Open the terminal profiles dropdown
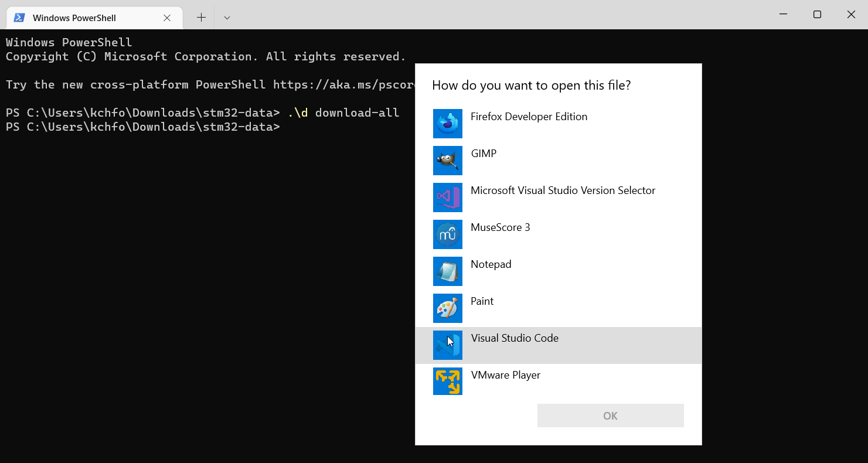This screenshot has height=463, width=868. click(x=227, y=18)
